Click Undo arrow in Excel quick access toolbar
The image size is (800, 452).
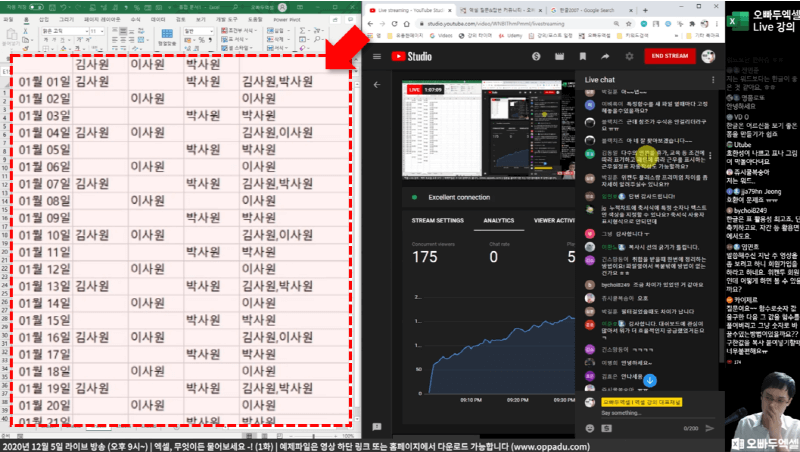tap(64, 7)
